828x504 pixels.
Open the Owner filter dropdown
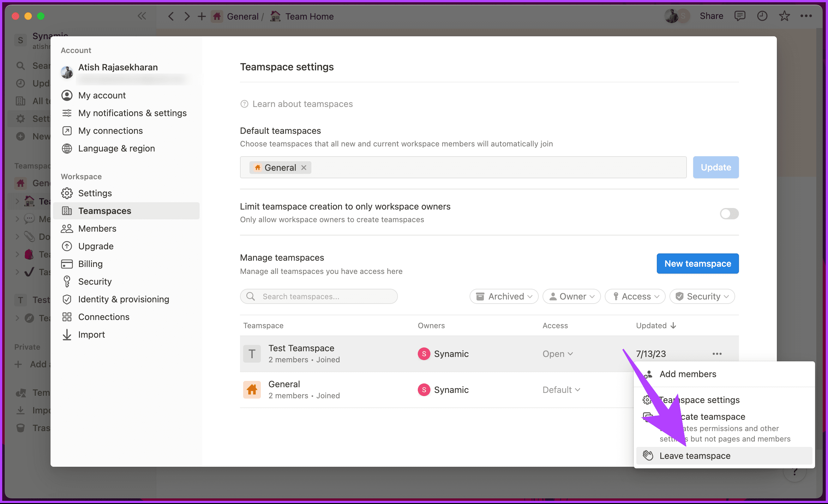571,296
